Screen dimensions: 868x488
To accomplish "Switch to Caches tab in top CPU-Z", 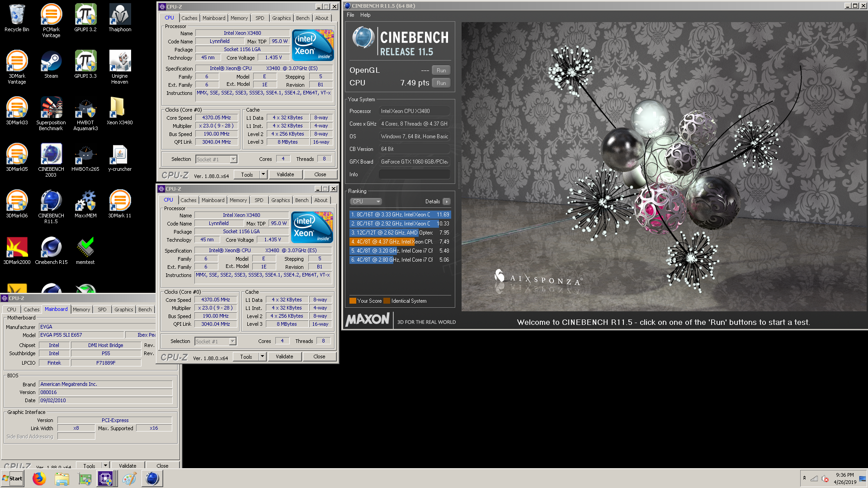I will pyautogui.click(x=189, y=18).
